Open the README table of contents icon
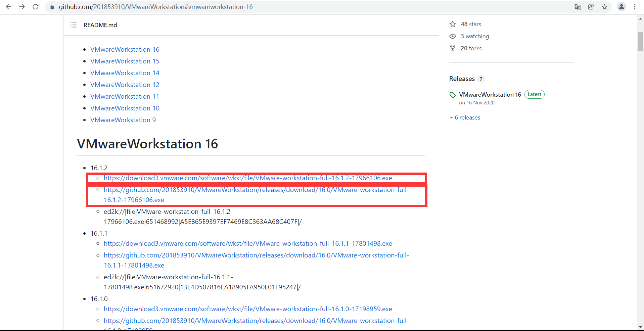The height and width of the screenshot is (331, 644). click(x=73, y=25)
